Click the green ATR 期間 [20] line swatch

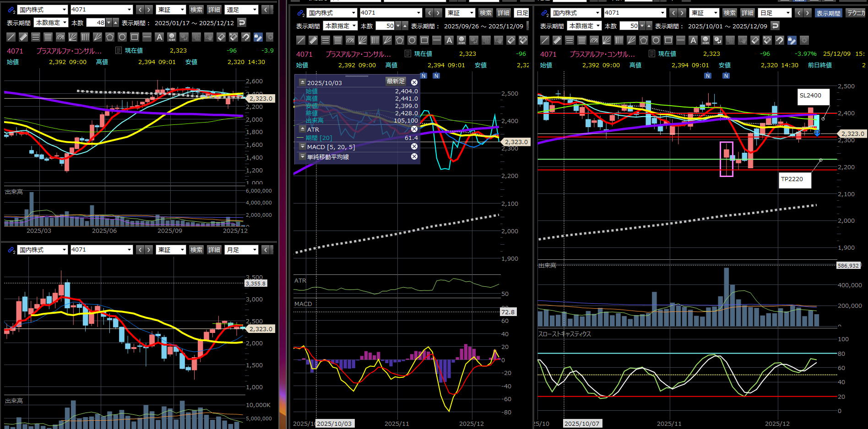click(x=300, y=138)
